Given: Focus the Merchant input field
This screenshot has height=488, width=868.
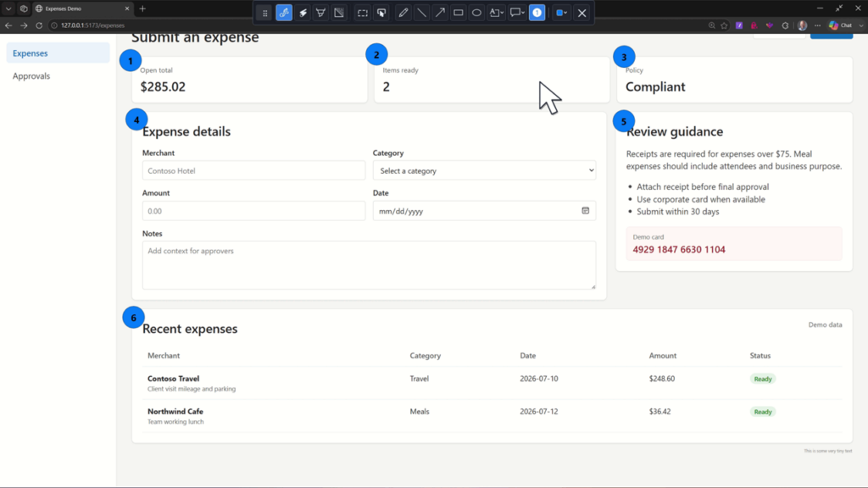Looking at the screenshot, I should click(x=253, y=170).
